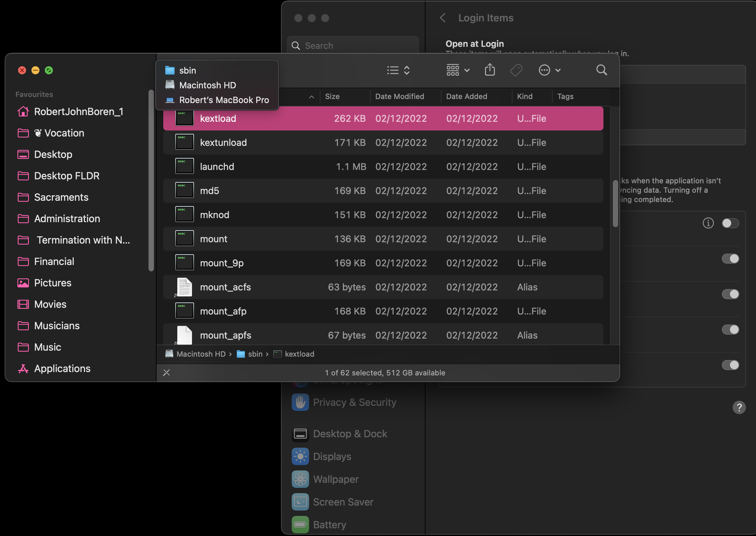Click the help question mark button

(x=739, y=407)
